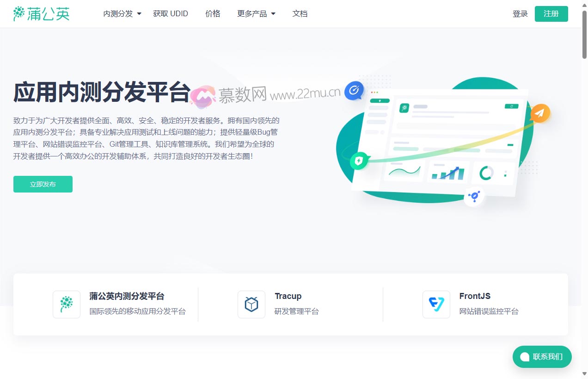The image size is (588, 379).
Task: Click the blue speedometer bubble icon
Action: click(x=354, y=91)
